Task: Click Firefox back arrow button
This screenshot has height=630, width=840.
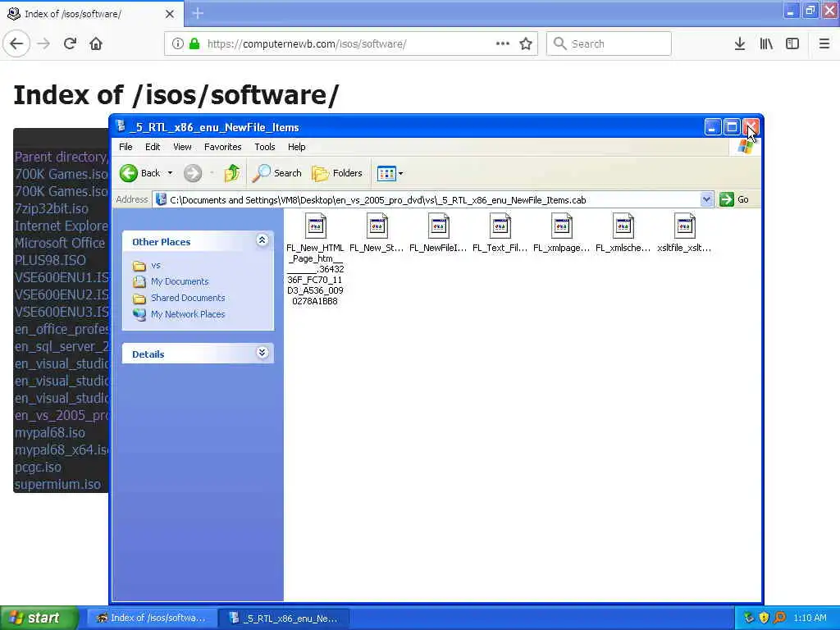Action: coord(16,43)
